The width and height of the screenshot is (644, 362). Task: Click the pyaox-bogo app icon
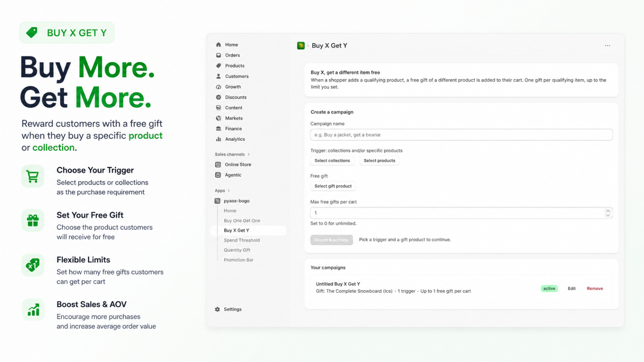217,201
